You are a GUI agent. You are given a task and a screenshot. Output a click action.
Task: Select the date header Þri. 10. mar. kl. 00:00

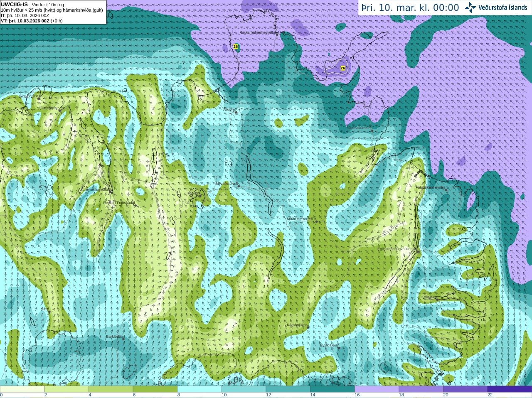pos(410,7)
